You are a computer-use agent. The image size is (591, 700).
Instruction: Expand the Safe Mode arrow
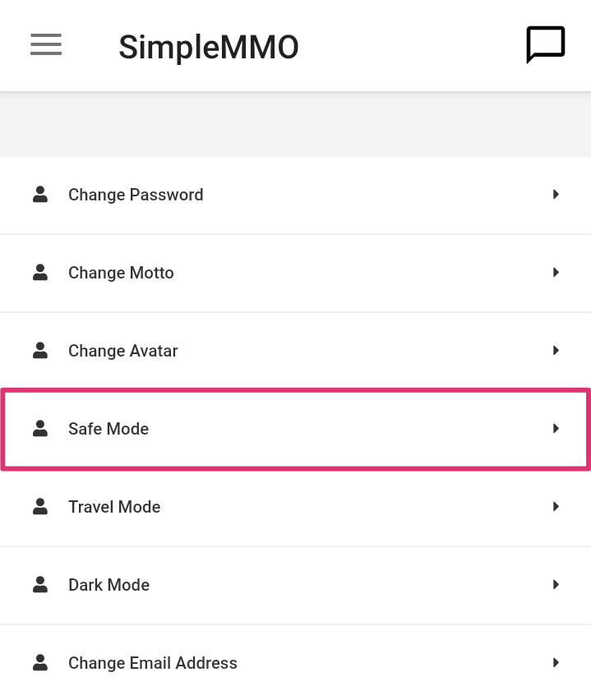pos(556,429)
